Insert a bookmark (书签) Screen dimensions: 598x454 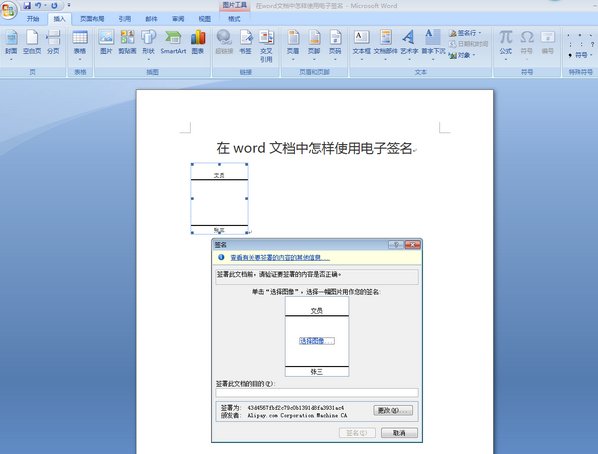tap(246, 42)
